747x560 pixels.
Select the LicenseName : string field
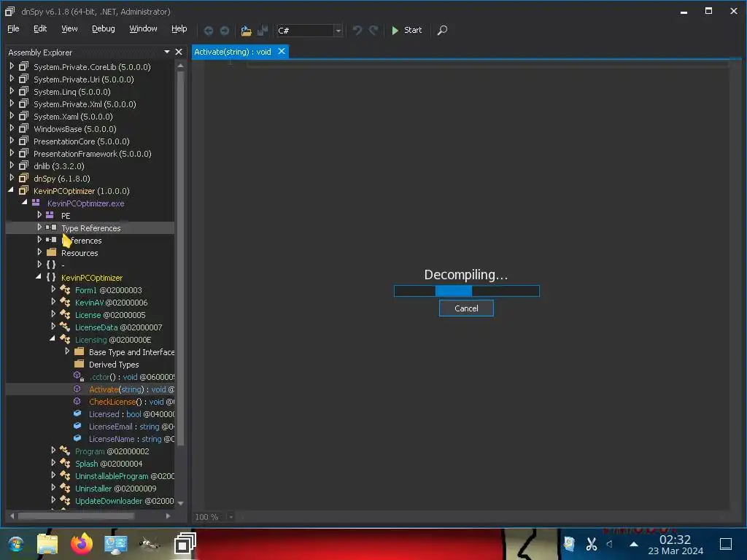click(131, 438)
